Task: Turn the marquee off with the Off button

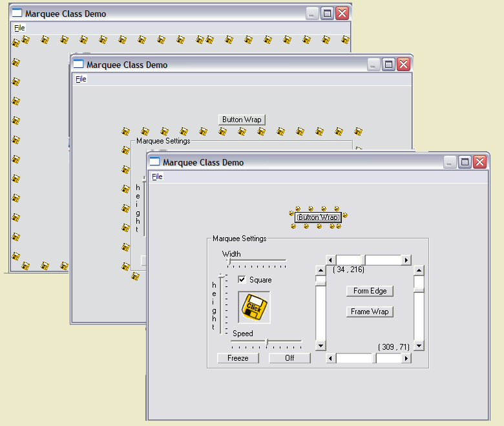Action: pyautogui.click(x=289, y=358)
